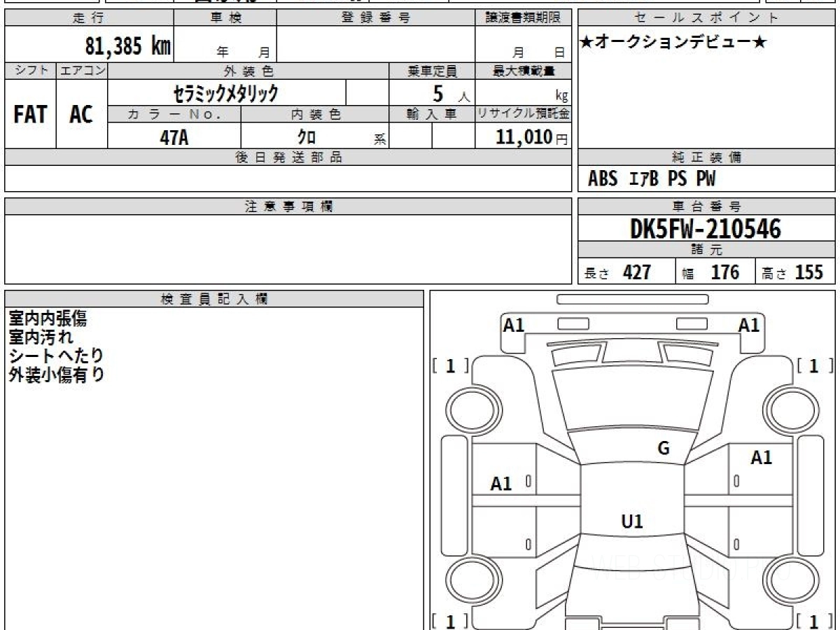
Task: Select the 最大積載量 header
Action: (524, 71)
